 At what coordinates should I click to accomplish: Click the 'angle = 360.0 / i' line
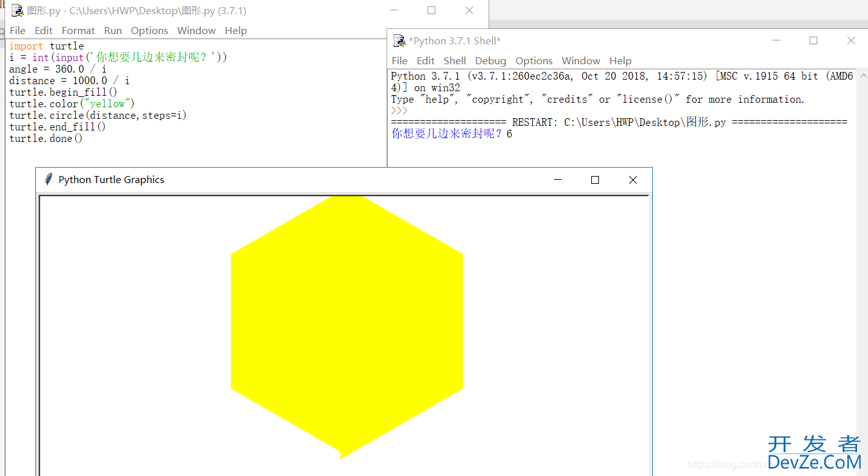pos(58,69)
